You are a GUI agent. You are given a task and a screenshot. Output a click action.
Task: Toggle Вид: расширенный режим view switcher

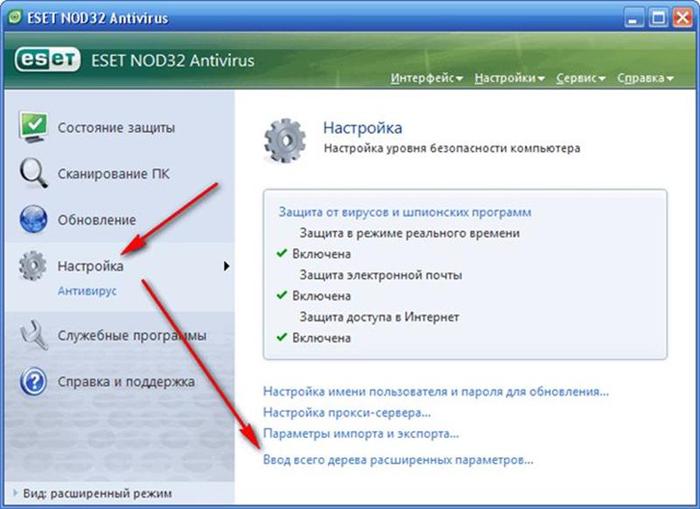click(x=93, y=493)
